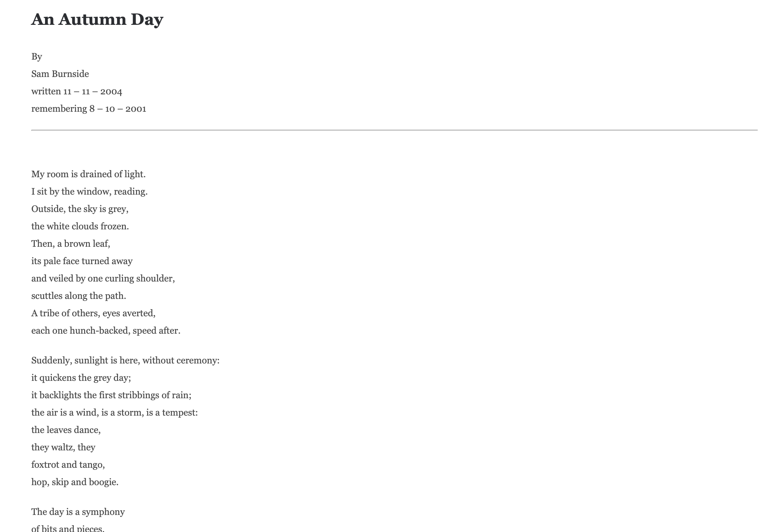
Task: Click the line "hop, skip and boogie."
Action: click(75, 482)
